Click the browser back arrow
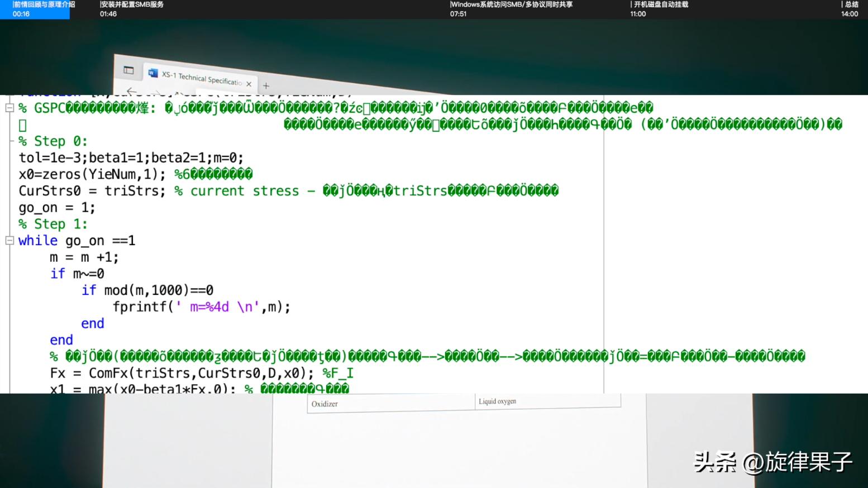 (x=131, y=91)
